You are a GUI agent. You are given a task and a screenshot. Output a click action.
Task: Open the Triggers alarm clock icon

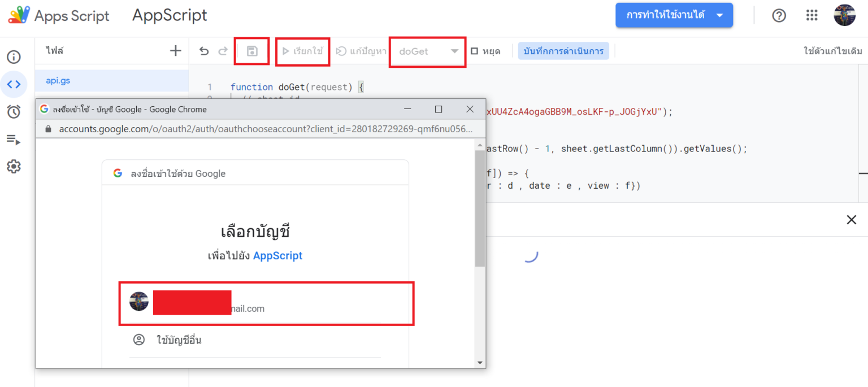point(14,111)
